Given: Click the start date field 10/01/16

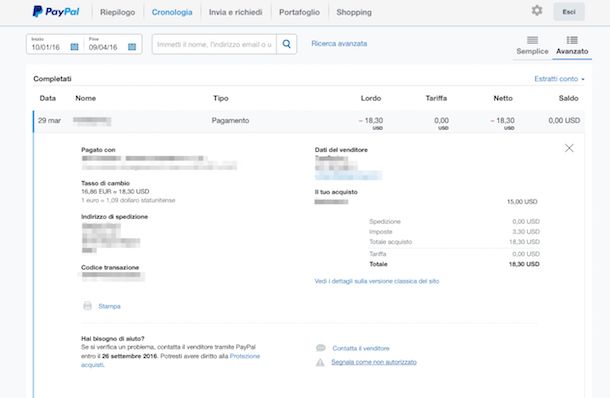Looking at the screenshot, I should pos(46,47).
